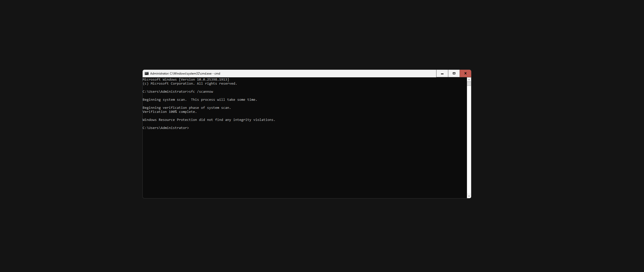644x272 pixels.
Task: Click the Microsoft Corporation copyright line
Action: coord(190,84)
